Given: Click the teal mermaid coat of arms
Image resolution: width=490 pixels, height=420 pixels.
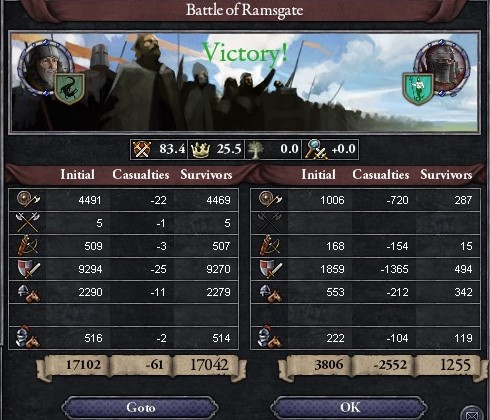Looking at the screenshot, I should tap(418, 89).
